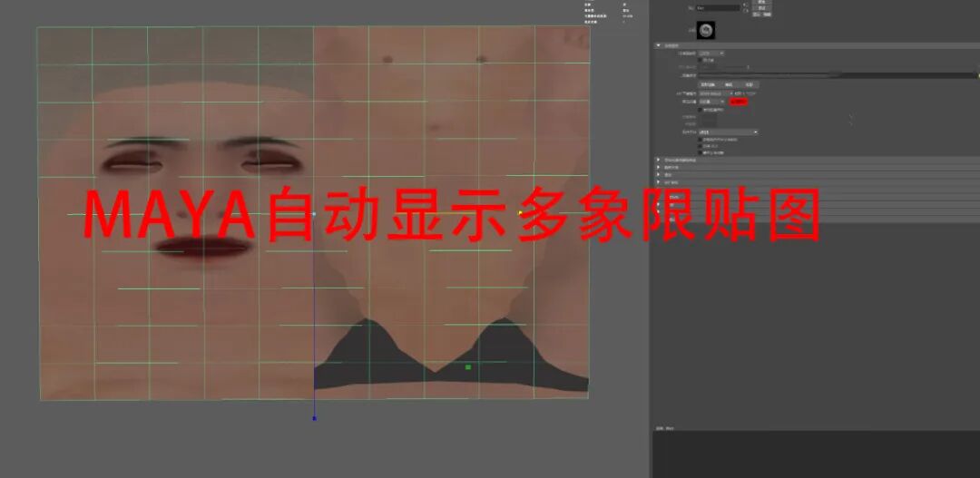The width and height of the screenshot is (980, 478).
Task: Click the topmost stacked button beside the name field
Action: (761, 2)
